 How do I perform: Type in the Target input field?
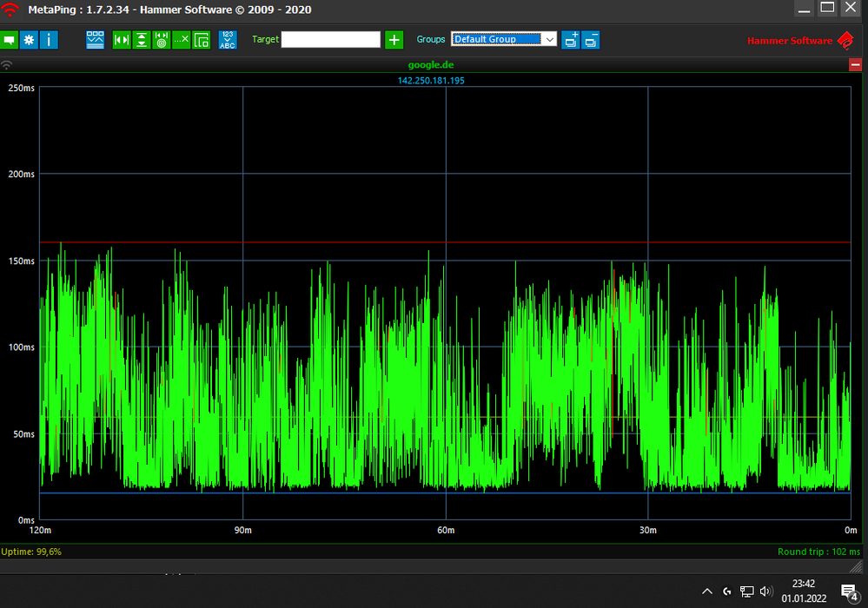pos(330,40)
